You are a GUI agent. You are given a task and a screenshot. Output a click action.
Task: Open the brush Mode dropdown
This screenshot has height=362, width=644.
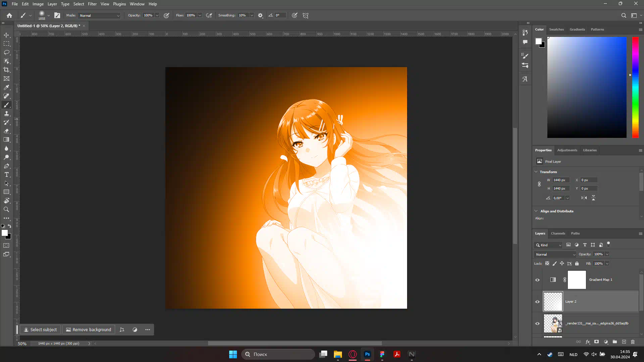(99, 15)
